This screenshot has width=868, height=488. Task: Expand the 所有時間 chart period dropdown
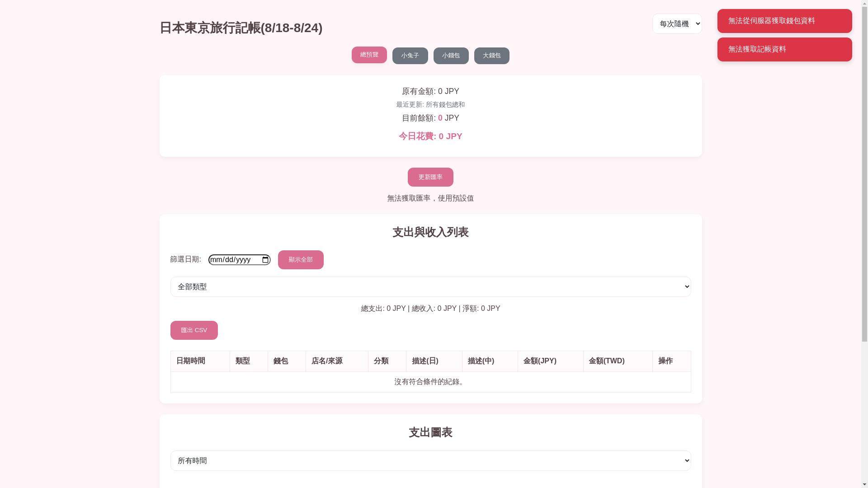point(430,460)
